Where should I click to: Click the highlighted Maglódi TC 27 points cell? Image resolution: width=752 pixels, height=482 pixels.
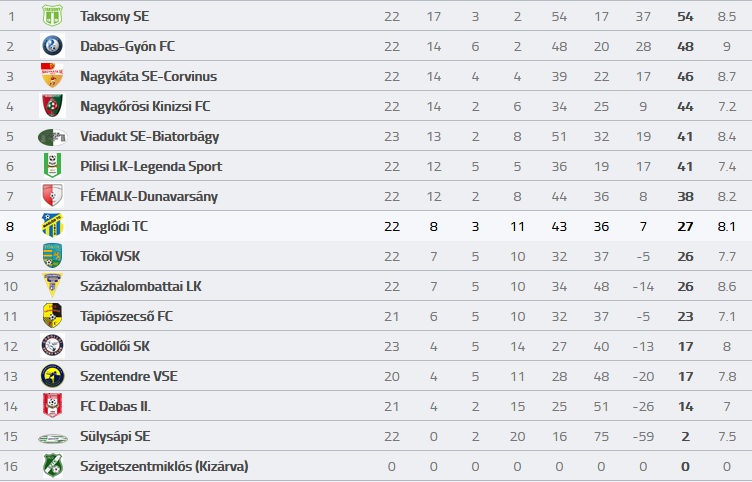(685, 226)
